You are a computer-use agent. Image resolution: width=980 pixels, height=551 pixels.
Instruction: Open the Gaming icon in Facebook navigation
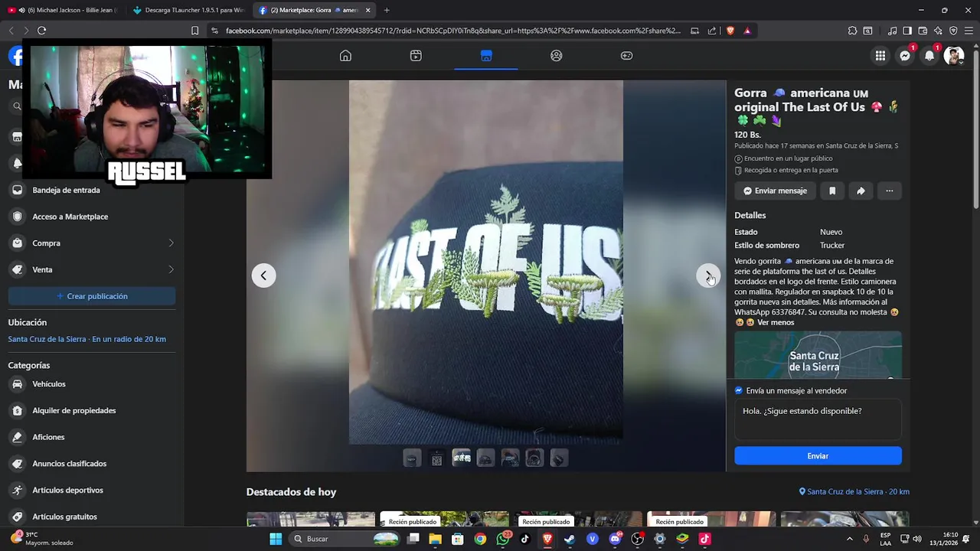(626, 56)
